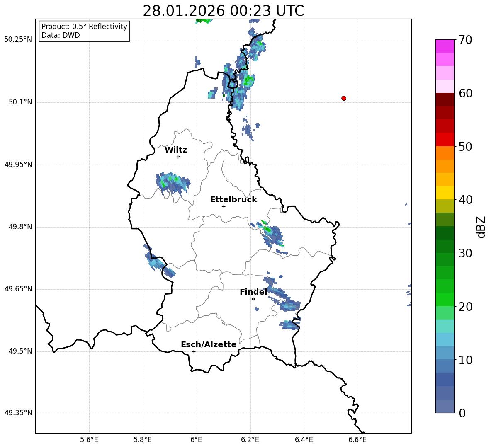The image size is (491, 448).
Task: Click the colorbar tick label 10
Action: click(x=465, y=360)
